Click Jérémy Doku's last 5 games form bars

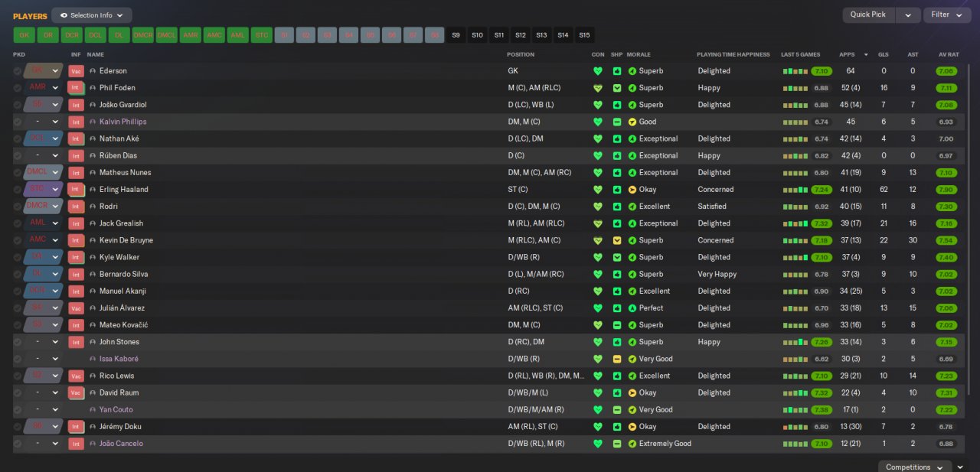tap(795, 427)
